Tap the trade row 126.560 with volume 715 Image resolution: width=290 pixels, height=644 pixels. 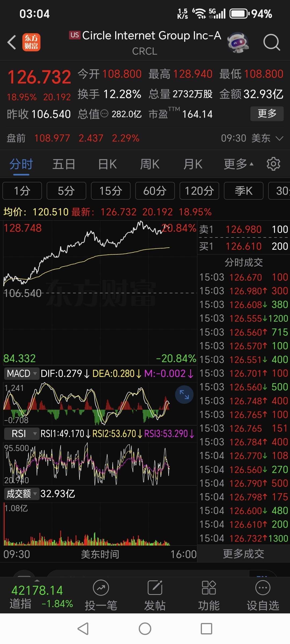click(x=244, y=332)
